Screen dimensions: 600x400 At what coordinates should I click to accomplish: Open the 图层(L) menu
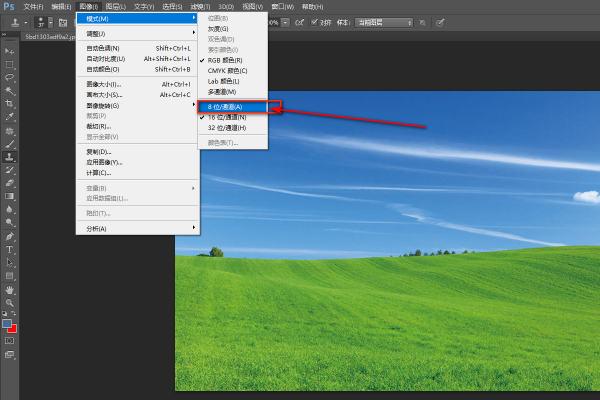(x=116, y=7)
